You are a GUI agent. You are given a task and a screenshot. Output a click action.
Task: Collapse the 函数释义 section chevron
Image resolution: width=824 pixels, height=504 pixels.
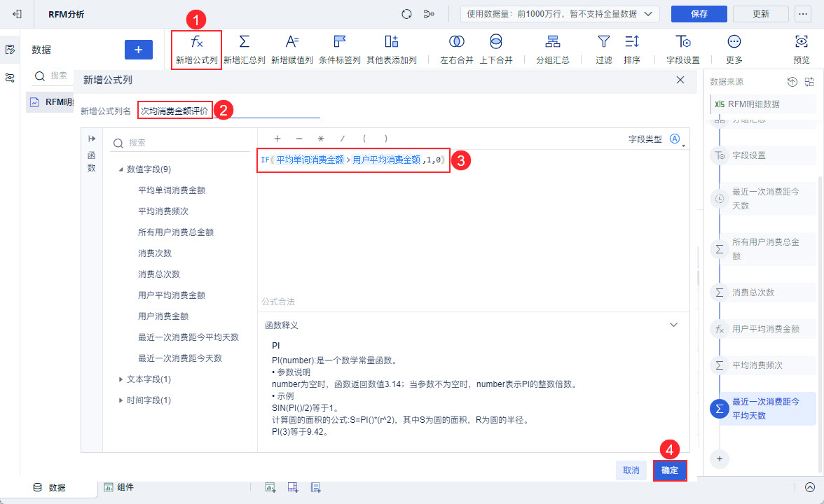673,325
